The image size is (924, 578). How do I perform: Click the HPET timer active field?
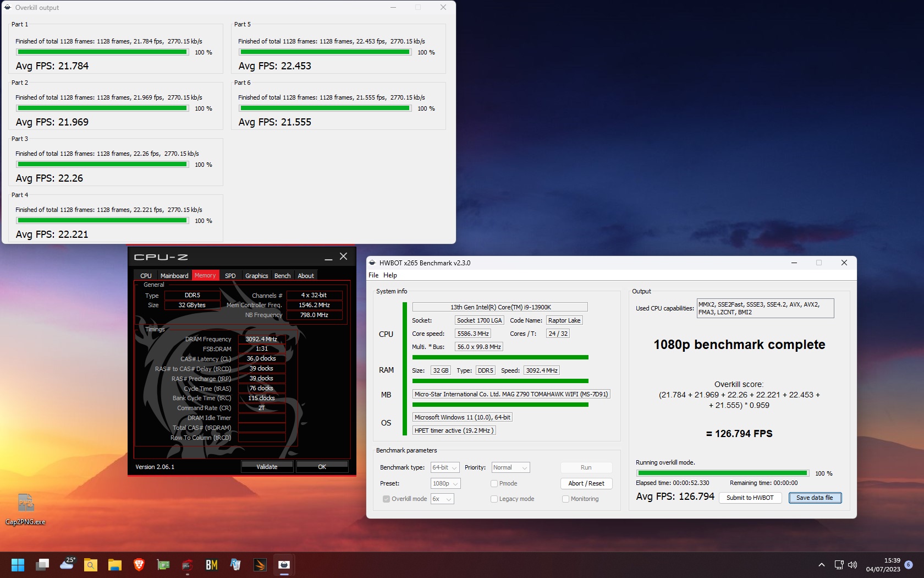point(454,430)
